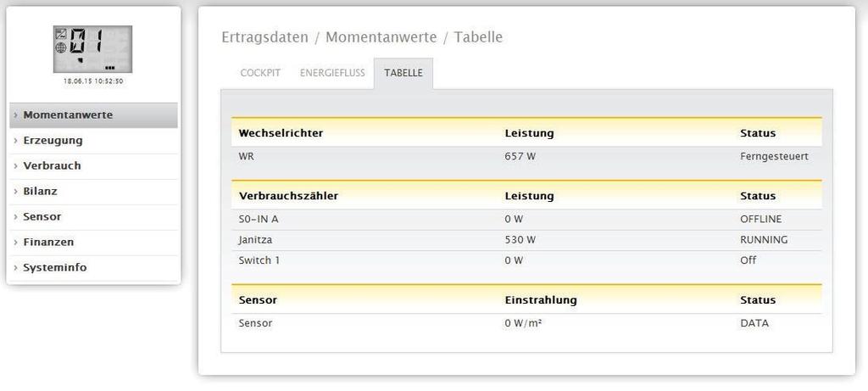Click the Switch 1 row name
Image resolution: width=868 pixels, height=391 pixels.
coord(259,260)
